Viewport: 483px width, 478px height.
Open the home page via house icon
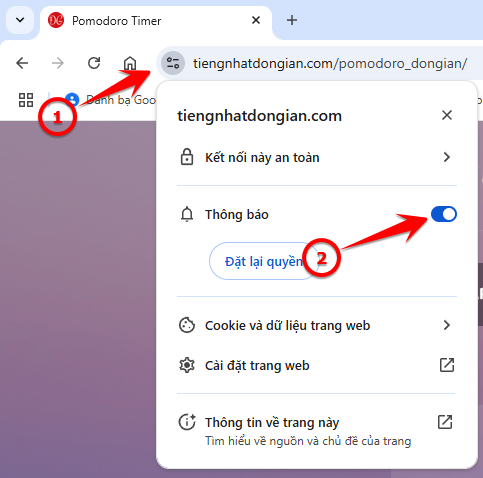click(x=130, y=63)
